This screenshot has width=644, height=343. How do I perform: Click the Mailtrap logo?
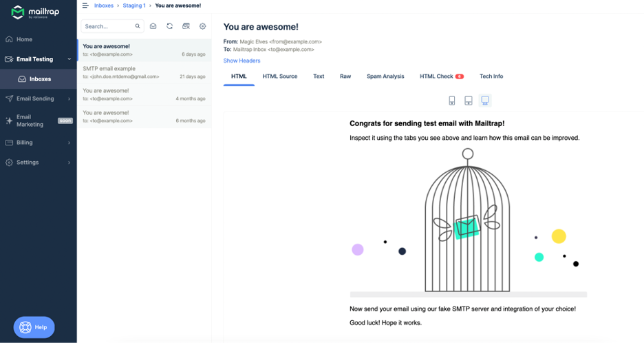[x=35, y=12]
